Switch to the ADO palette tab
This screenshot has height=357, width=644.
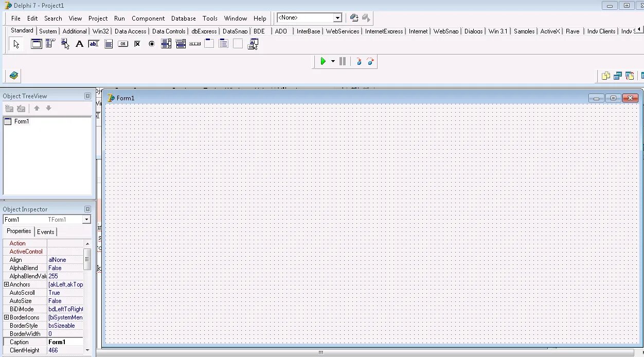281,31
